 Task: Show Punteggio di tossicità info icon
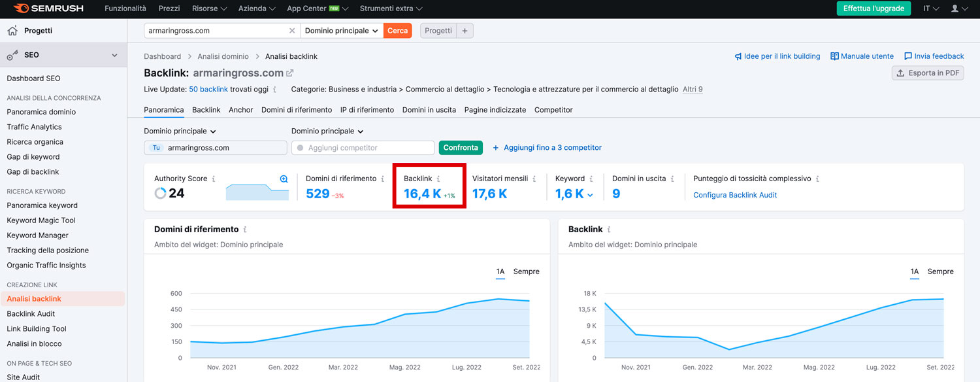pyautogui.click(x=817, y=179)
